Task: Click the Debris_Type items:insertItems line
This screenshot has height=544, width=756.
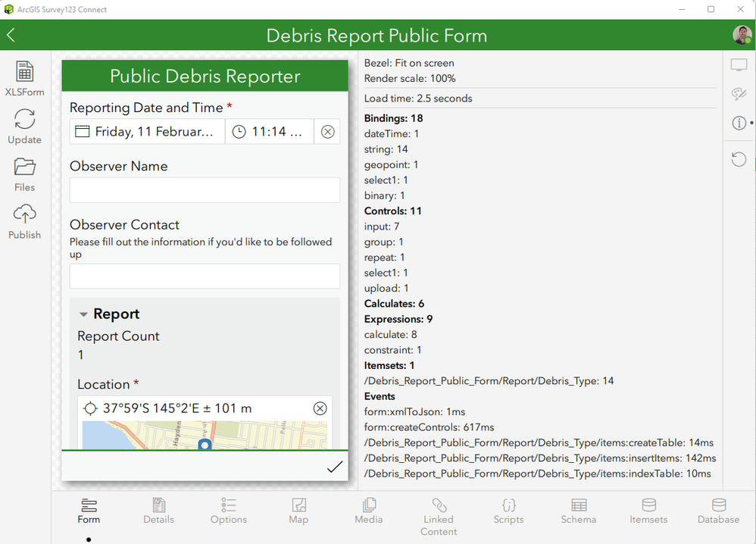Action: pos(540,458)
